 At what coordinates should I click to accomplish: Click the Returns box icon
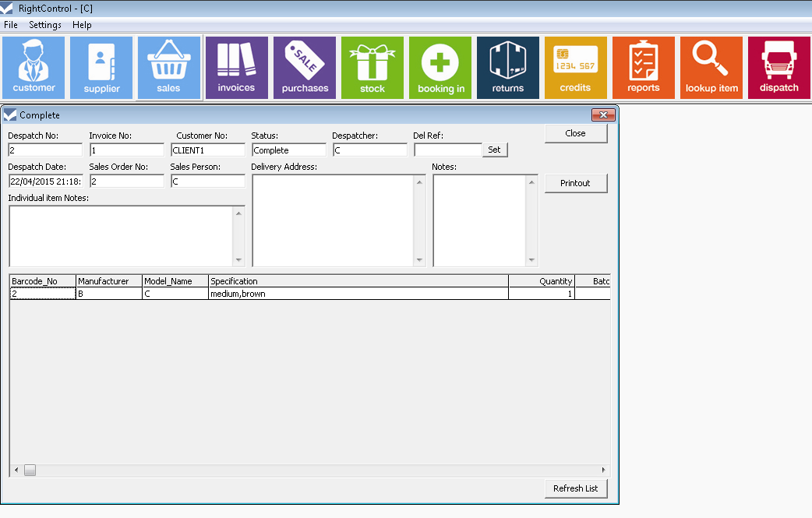[508, 68]
